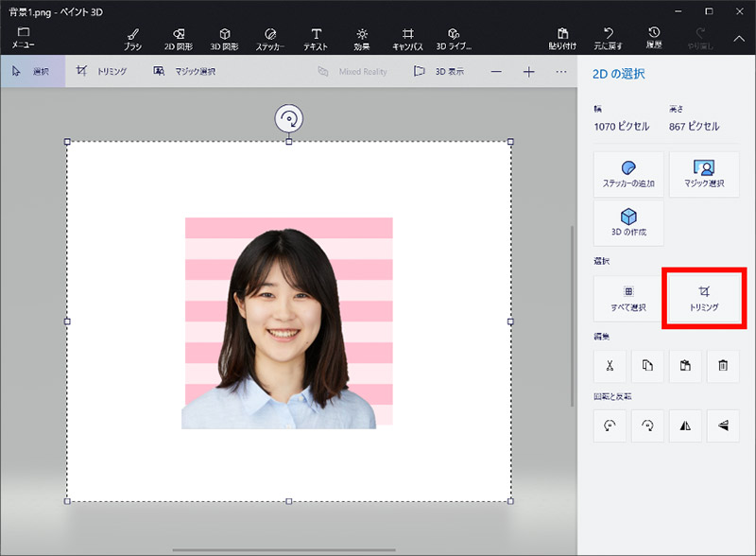Open the 履歴 (History) panel
This screenshot has width=756, height=556.
(x=654, y=38)
